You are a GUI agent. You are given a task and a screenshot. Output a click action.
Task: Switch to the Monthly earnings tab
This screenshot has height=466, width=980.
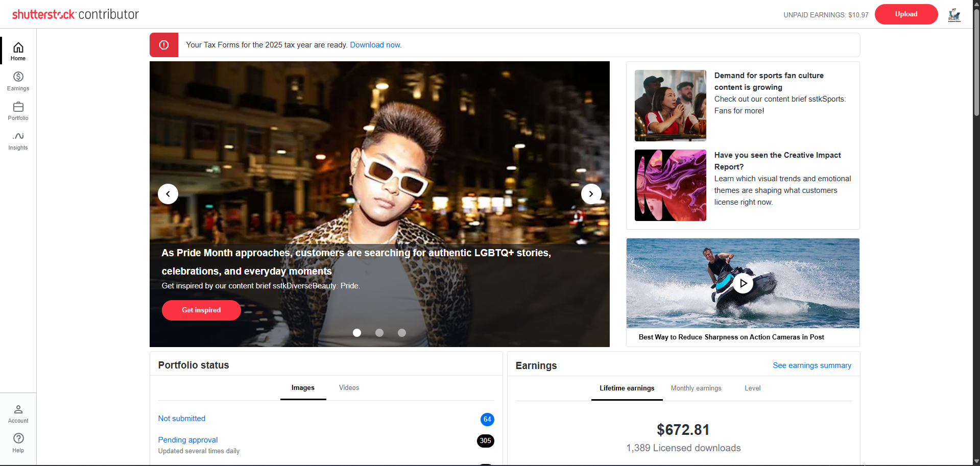tap(696, 388)
